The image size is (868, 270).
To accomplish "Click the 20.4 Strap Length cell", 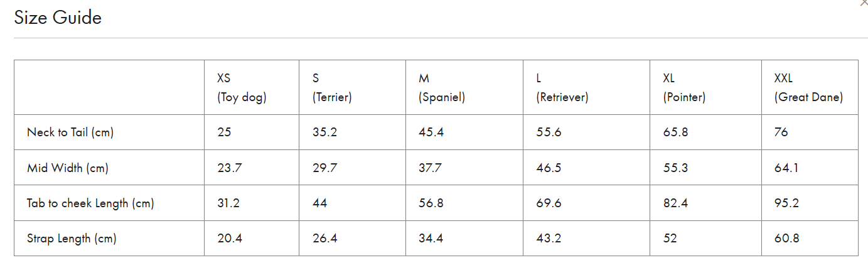I will click(x=252, y=238).
